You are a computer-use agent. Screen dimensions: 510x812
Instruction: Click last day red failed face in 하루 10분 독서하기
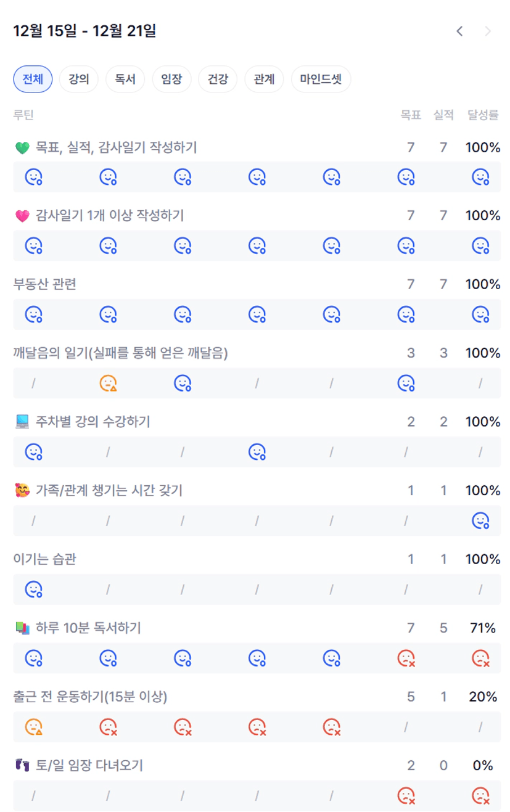pos(480,658)
